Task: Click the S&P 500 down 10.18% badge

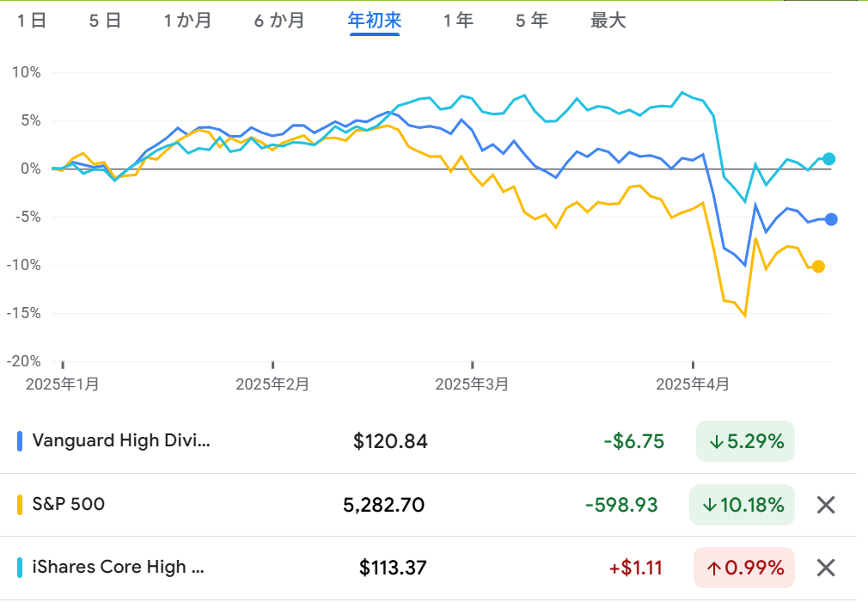Action: 742,505
